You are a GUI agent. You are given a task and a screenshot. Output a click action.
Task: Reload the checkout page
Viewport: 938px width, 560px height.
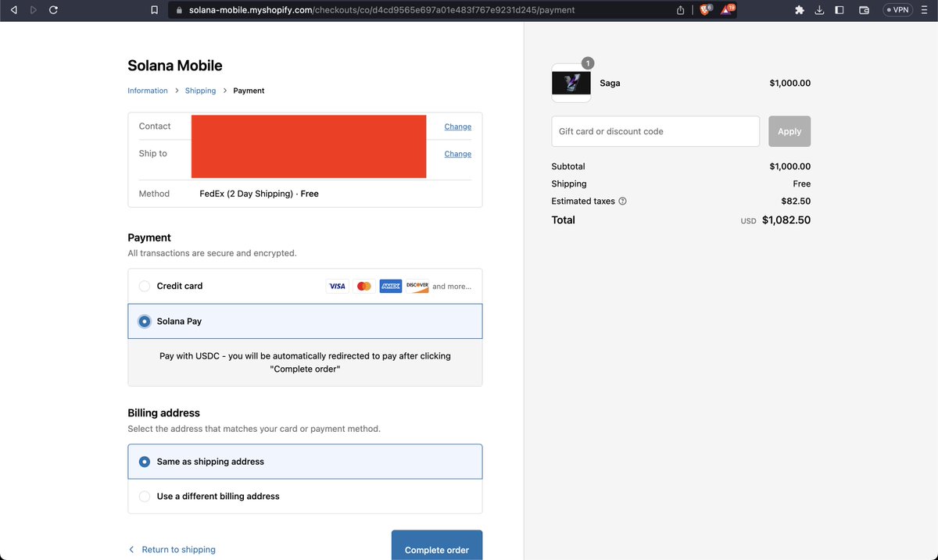click(x=53, y=10)
